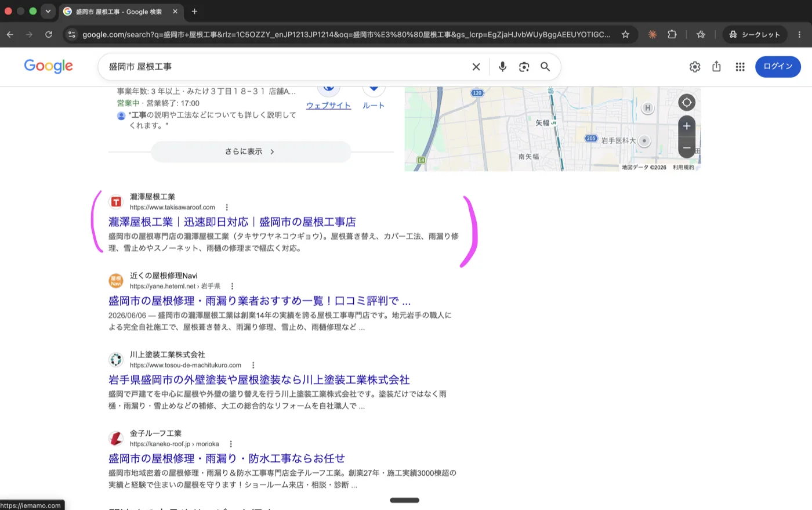This screenshot has height=510, width=812.
Task: Zoom out on the map
Action: tap(687, 147)
